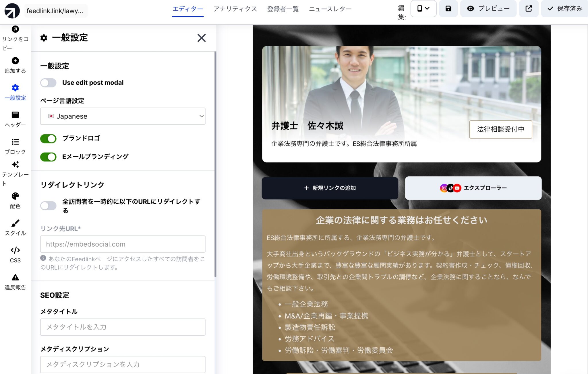Close the 一般設定 panel
The width and height of the screenshot is (588, 374).
click(202, 38)
